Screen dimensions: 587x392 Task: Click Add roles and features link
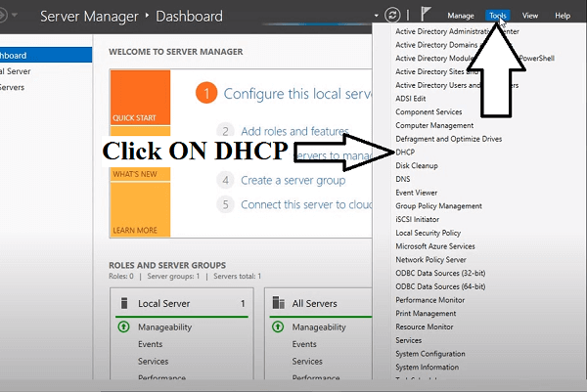[x=294, y=131]
